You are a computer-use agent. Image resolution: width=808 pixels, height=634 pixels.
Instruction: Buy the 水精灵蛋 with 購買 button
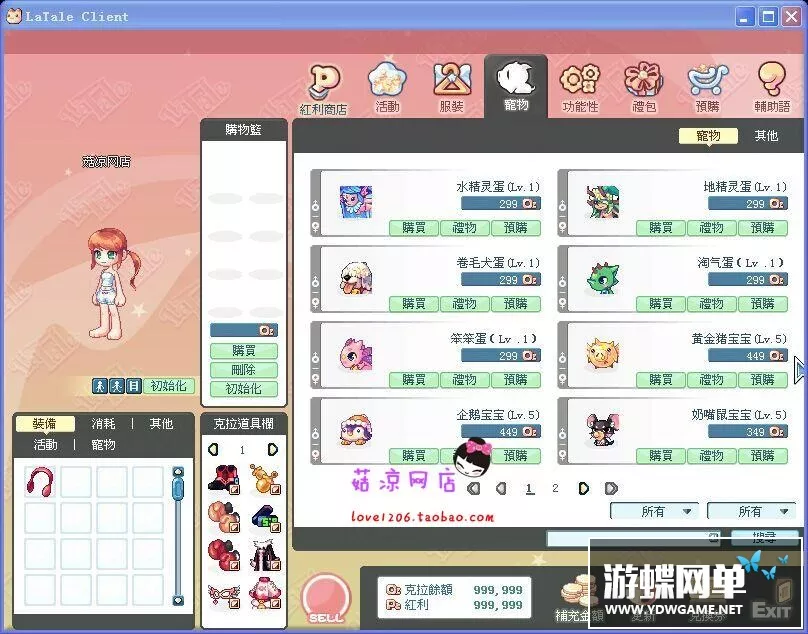click(x=414, y=228)
